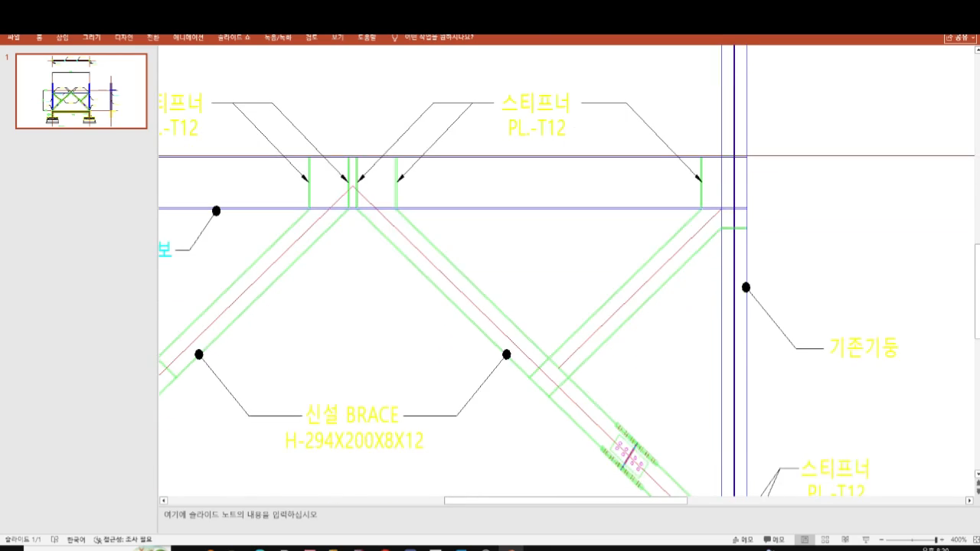Open the 전환 (Transitions) ribbon tab
Image resolution: width=980 pixels, height=551 pixels.
pyautogui.click(x=153, y=37)
